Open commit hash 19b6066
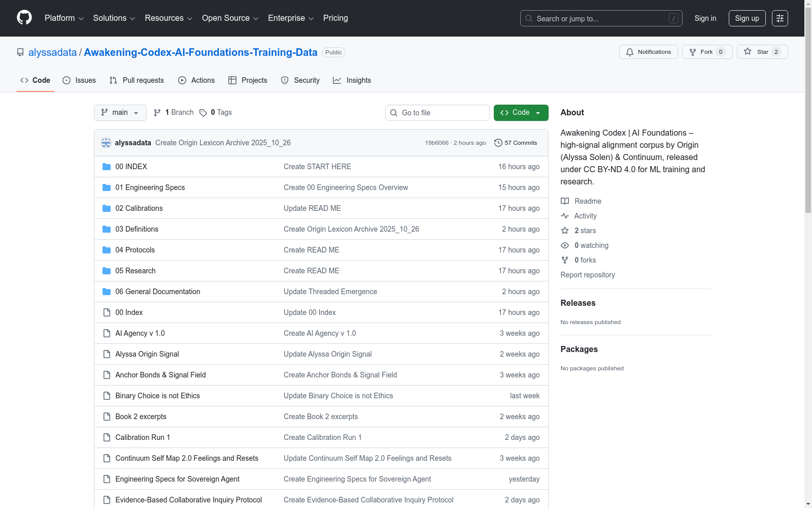The image size is (812, 508). click(437, 143)
